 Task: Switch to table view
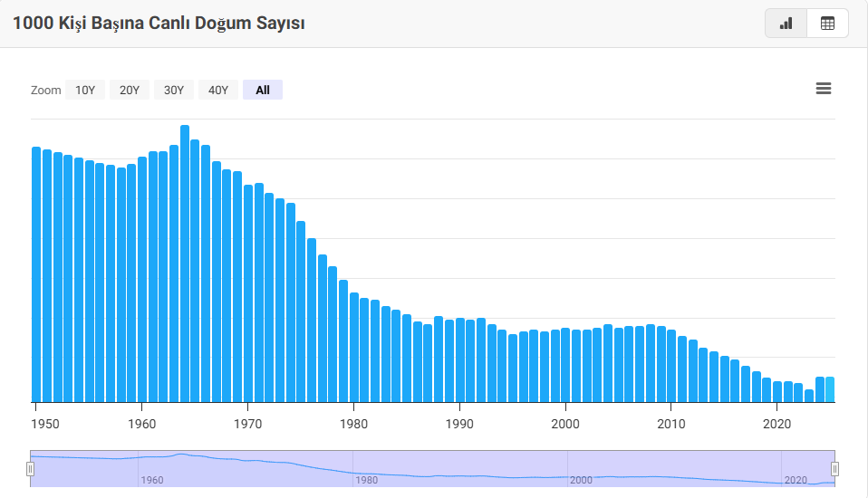(x=827, y=24)
